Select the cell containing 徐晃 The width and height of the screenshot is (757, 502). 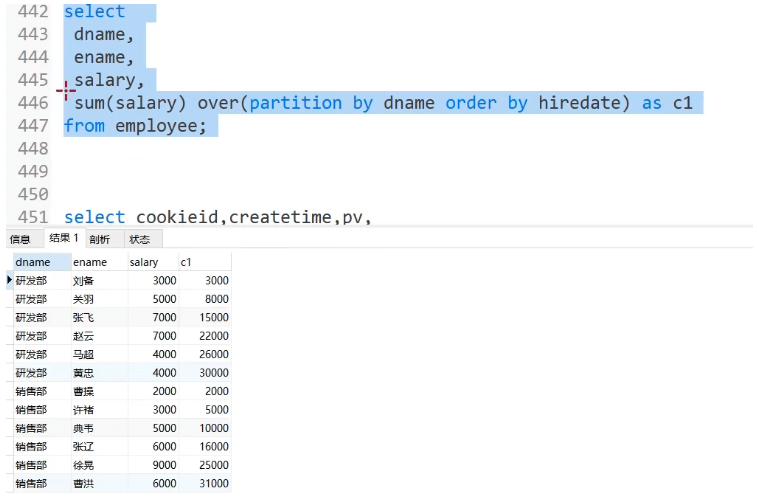point(99,465)
